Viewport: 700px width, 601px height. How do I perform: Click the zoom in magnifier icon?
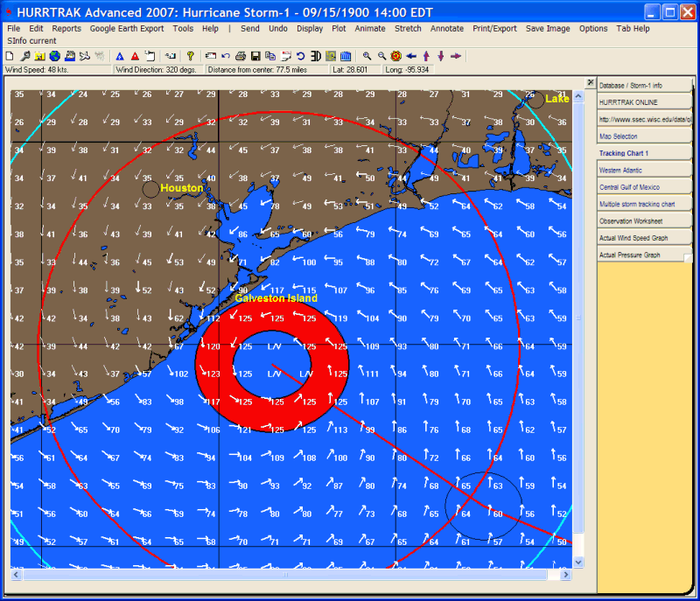[x=367, y=55]
